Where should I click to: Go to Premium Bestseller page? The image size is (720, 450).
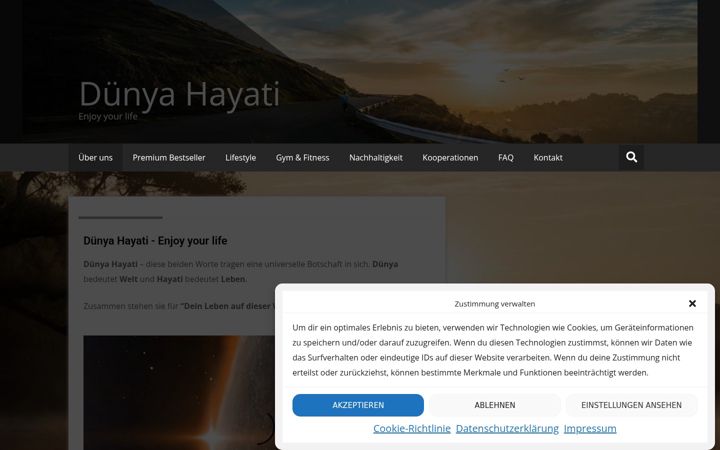[169, 158]
